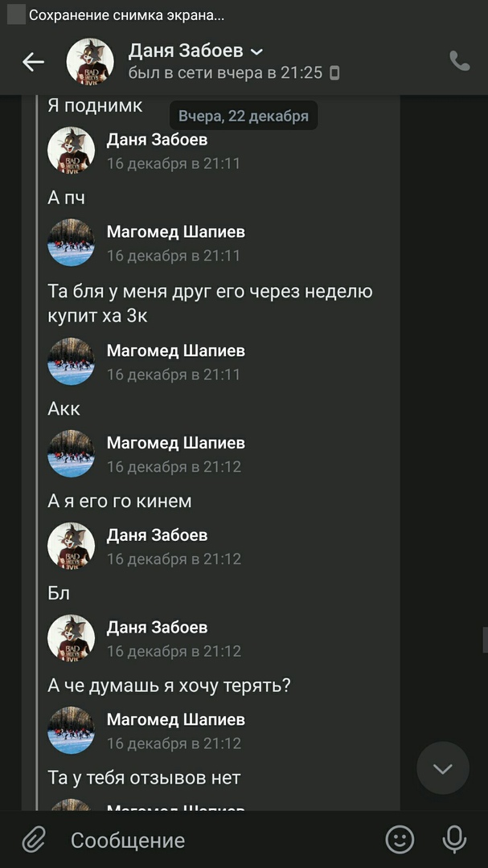
Task: Start a phone call with Даня Забоев
Action: pyautogui.click(x=460, y=61)
